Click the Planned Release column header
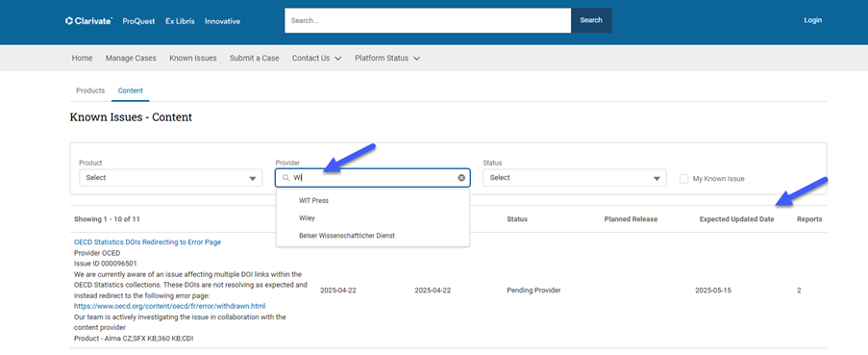 pos(631,219)
